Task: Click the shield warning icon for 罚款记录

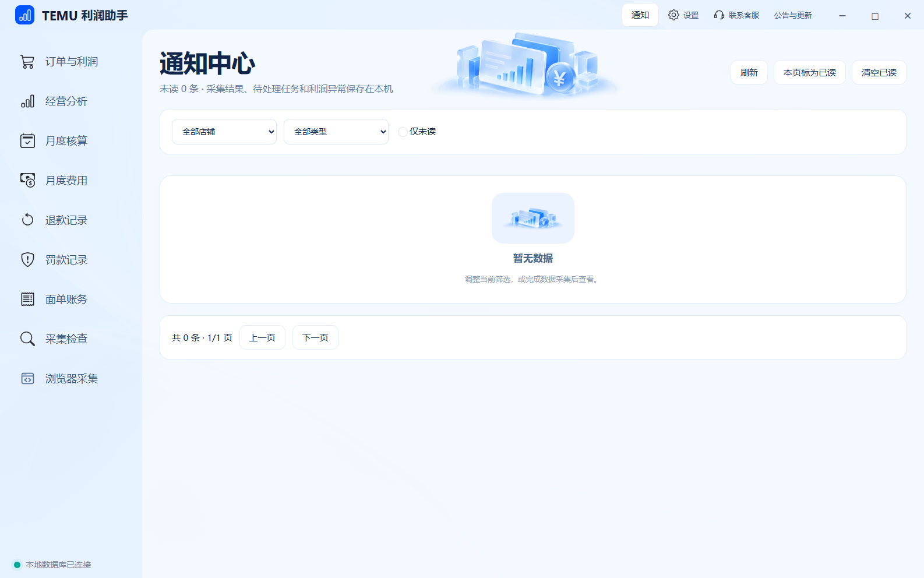Action: point(27,260)
